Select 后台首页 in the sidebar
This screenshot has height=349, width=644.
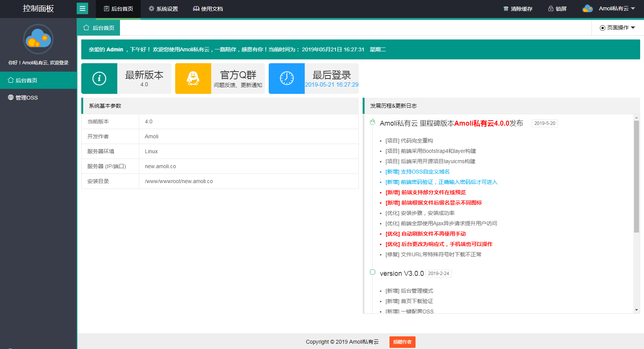tap(26, 80)
